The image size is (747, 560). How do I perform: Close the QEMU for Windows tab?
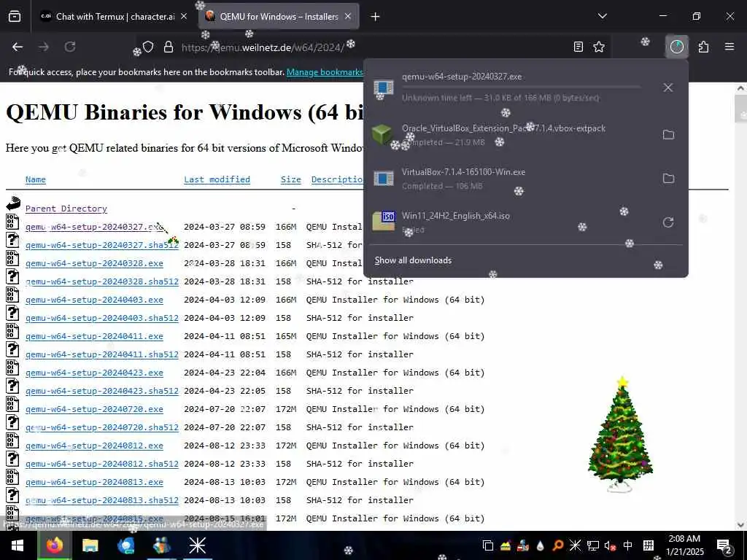[x=348, y=17]
